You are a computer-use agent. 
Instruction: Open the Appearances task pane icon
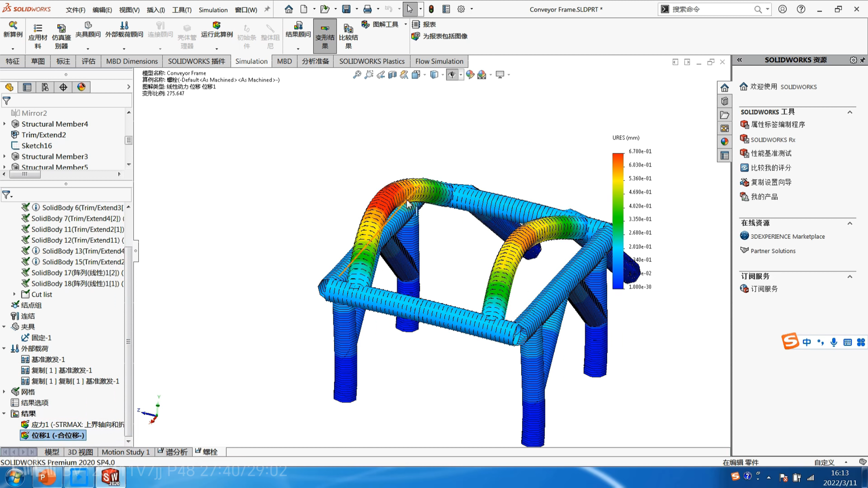(x=724, y=142)
